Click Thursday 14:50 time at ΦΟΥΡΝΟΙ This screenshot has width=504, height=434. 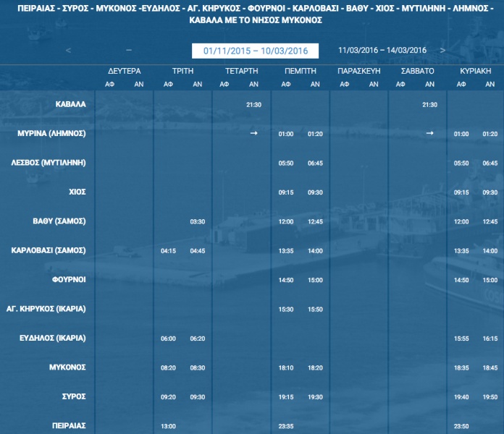click(286, 280)
